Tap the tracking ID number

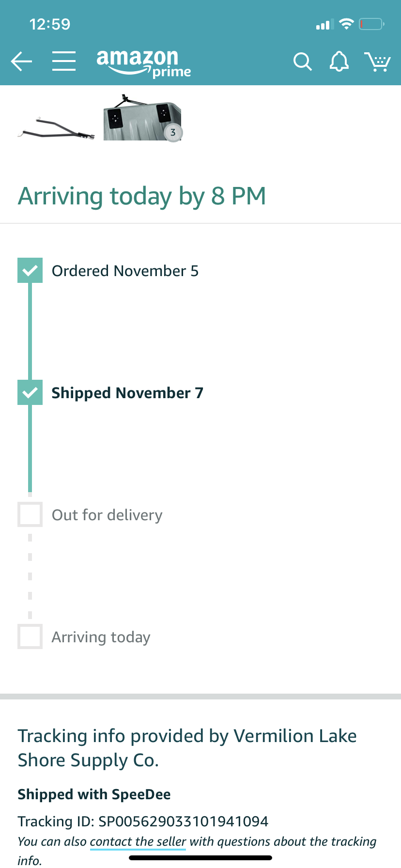[x=183, y=821]
